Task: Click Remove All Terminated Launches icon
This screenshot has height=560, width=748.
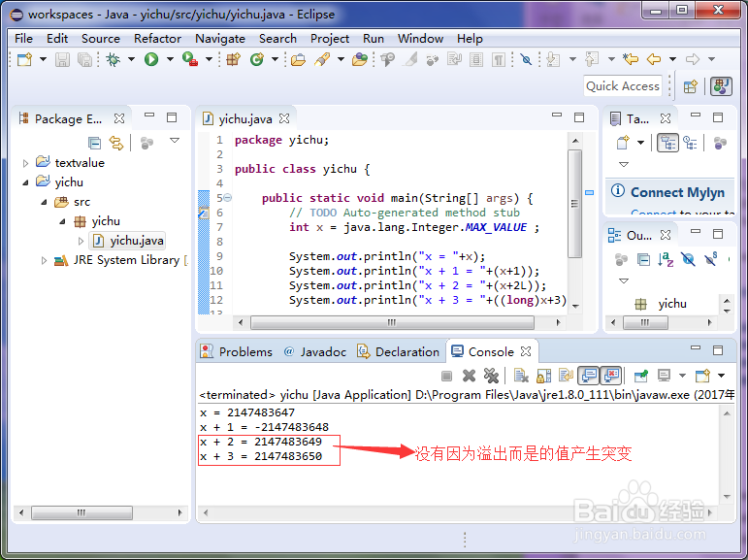Action: [x=491, y=377]
